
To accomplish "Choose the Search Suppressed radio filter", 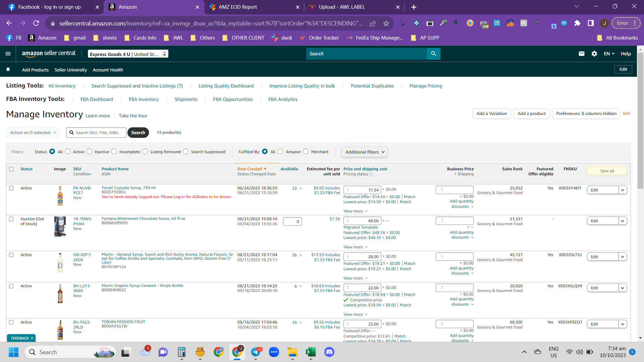I will [186, 152].
